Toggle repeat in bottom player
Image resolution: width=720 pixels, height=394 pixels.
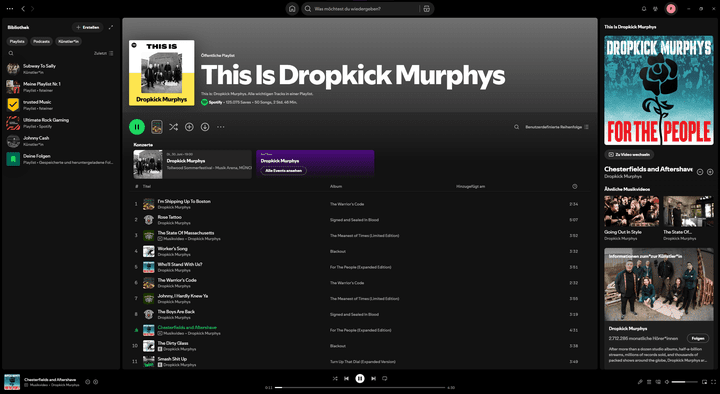pos(385,378)
